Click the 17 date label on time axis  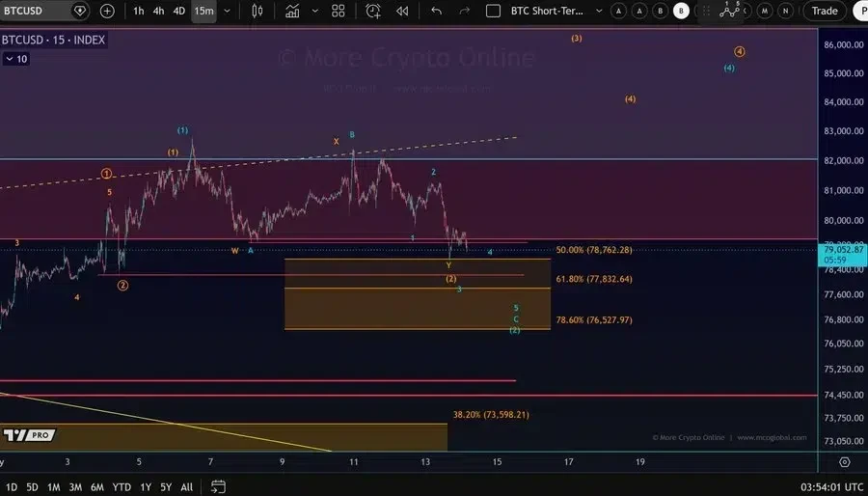568,461
